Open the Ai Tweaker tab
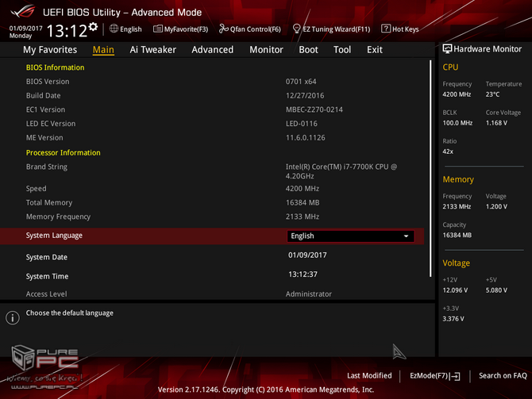 click(153, 50)
